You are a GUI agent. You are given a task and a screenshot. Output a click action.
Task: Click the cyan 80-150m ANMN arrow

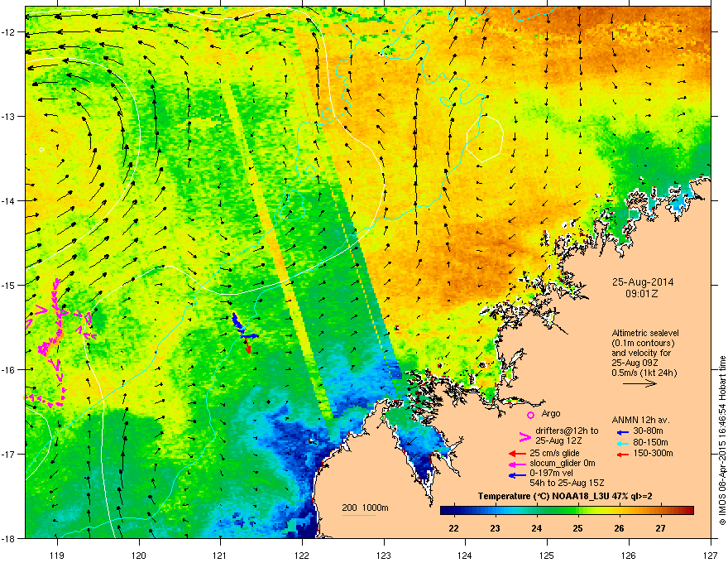(623, 443)
